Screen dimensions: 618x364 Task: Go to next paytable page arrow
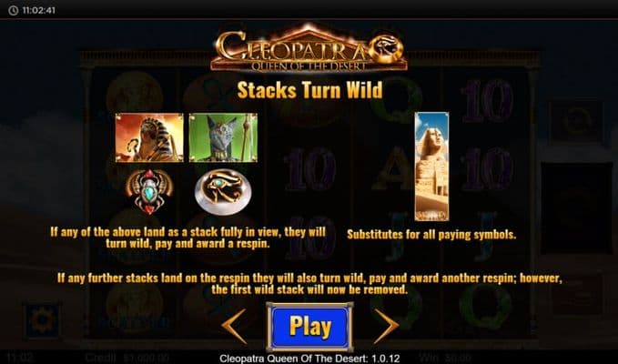point(386,326)
